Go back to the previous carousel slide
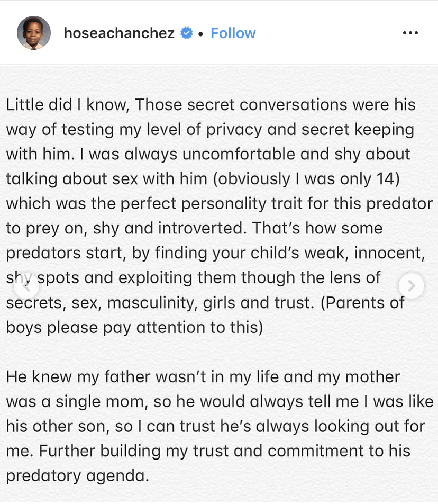This screenshot has height=504, width=438. pos(26,286)
